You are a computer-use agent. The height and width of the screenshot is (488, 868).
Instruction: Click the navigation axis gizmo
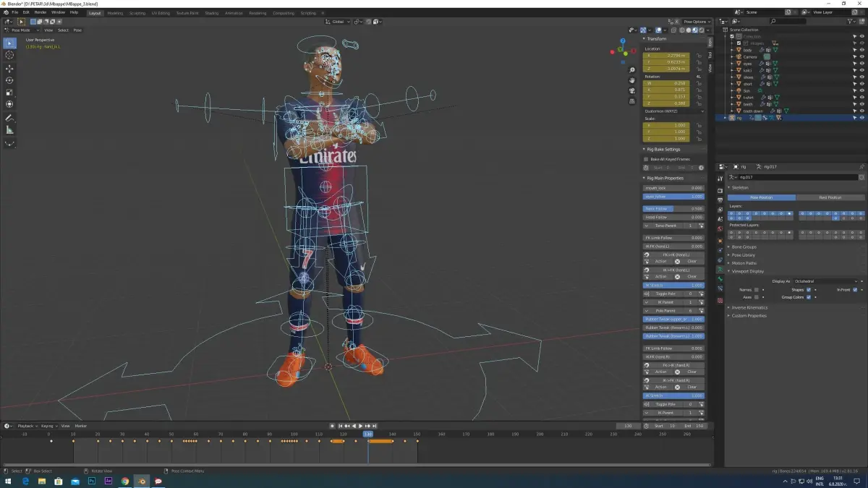tap(623, 51)
